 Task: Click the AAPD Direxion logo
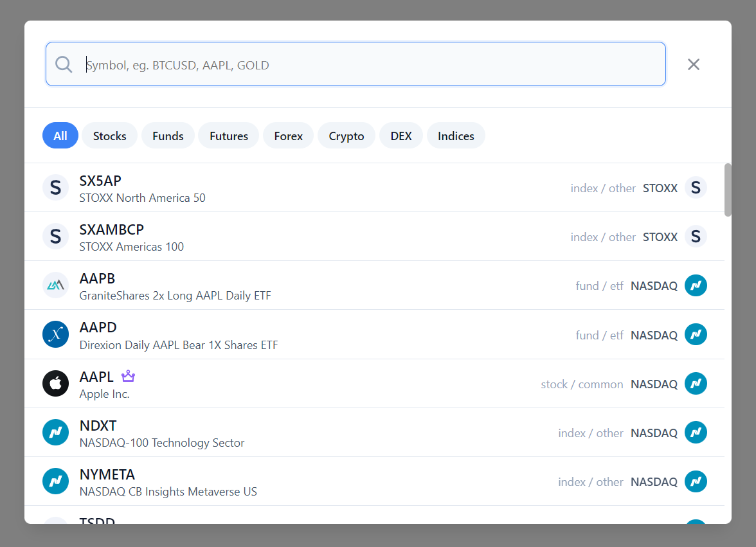click(55, 334)
